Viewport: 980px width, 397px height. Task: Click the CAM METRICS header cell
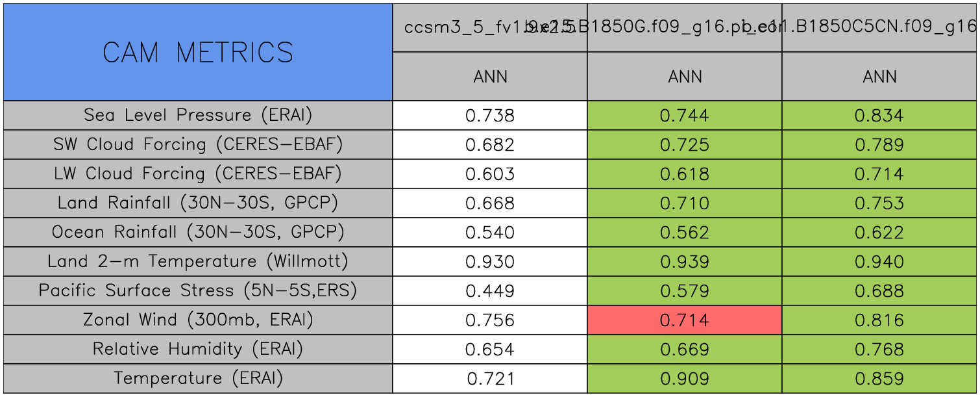pos(198,52)
